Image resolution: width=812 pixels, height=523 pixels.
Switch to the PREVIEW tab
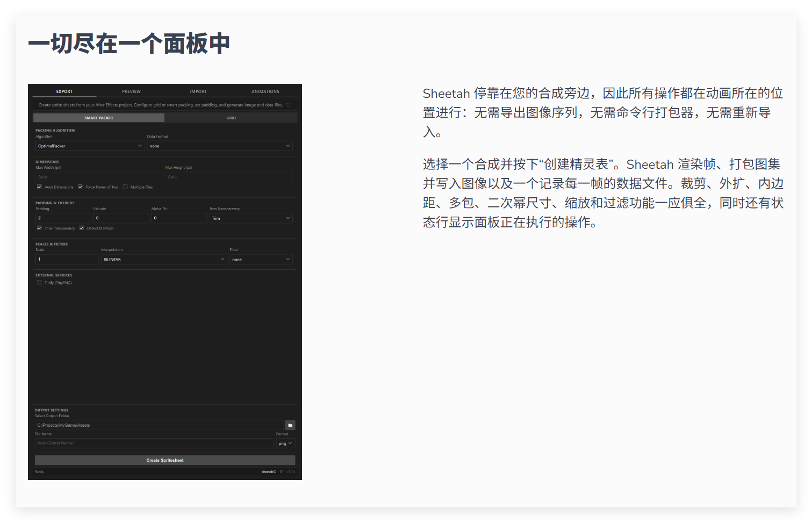[x=131, y=91]
